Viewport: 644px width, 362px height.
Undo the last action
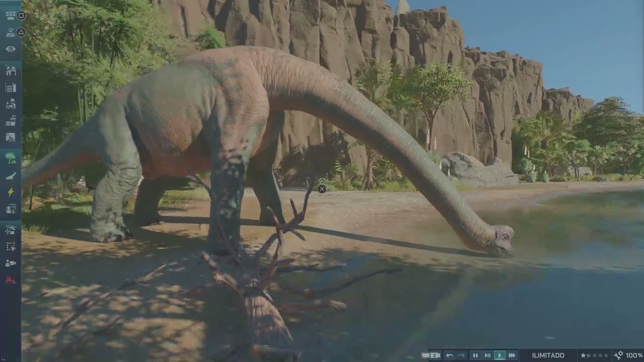(x=450, y=355)
